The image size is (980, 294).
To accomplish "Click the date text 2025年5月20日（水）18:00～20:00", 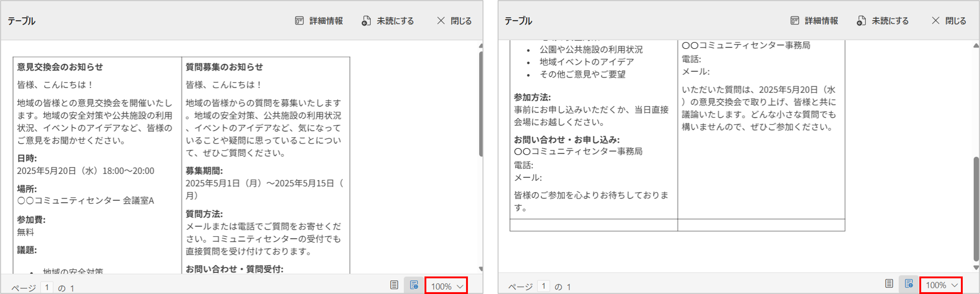I will click(86, 171).
